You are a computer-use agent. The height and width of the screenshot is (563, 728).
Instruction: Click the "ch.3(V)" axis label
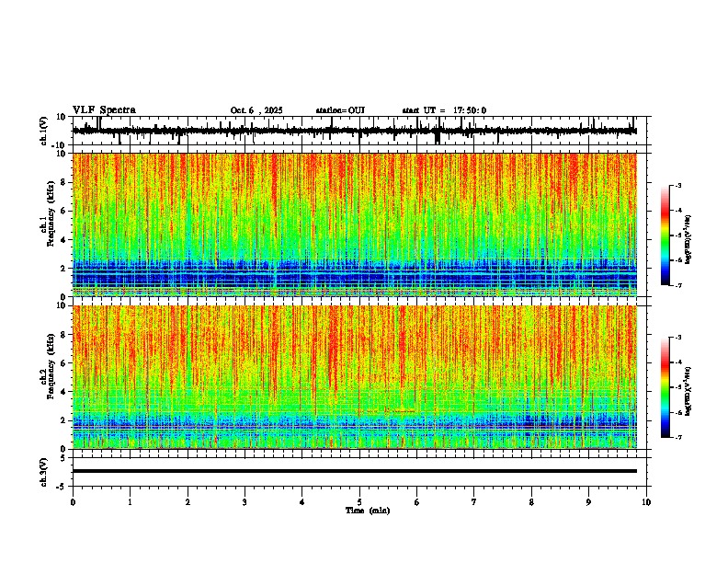[44, 472]
